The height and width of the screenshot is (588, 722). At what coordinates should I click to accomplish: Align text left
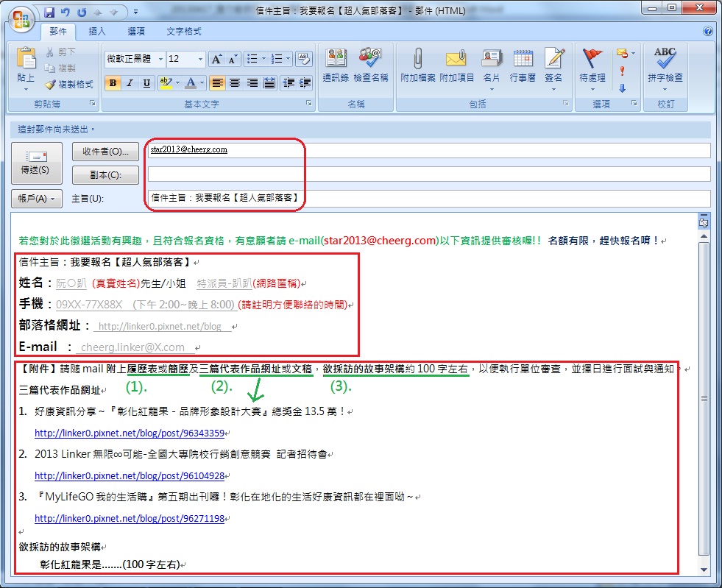[217, 83]
